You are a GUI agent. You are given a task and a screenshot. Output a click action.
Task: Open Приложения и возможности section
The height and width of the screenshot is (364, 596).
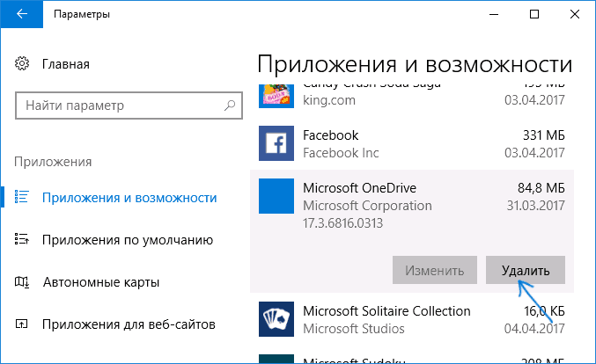tap(129, 198)
